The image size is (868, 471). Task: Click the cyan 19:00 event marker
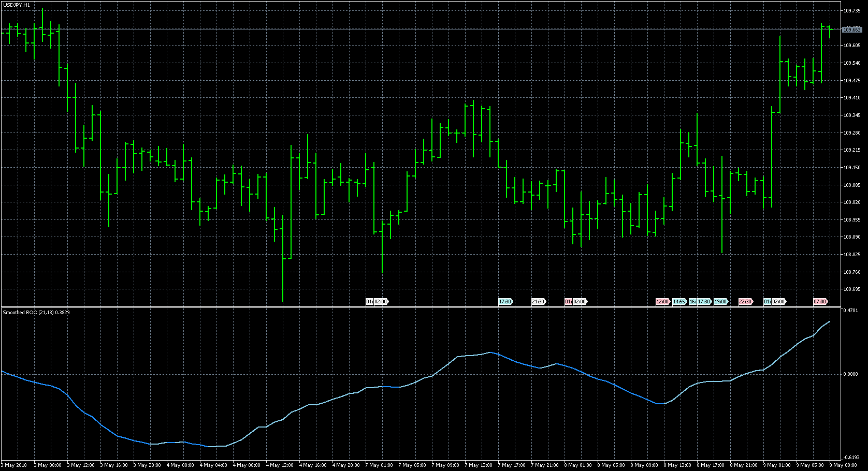(720, 302)
